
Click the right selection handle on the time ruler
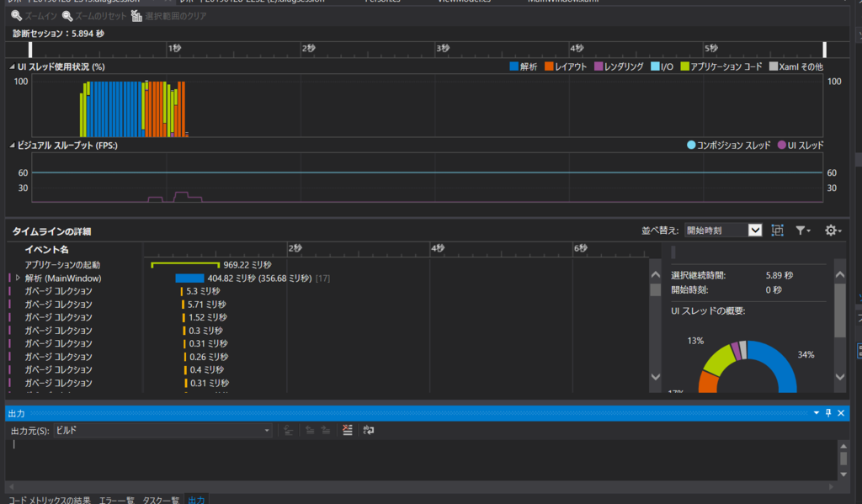[825, 50]
